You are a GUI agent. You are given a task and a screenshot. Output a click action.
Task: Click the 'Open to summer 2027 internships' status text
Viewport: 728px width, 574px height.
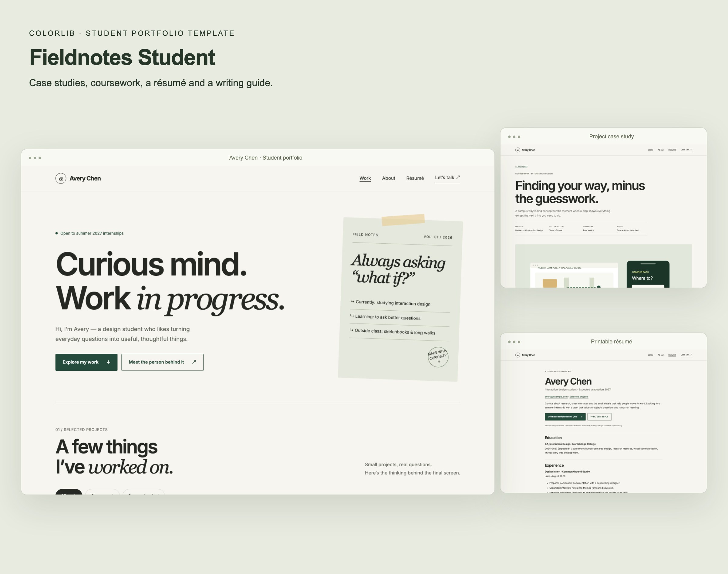pyautogui.click(x=92, y=234)
